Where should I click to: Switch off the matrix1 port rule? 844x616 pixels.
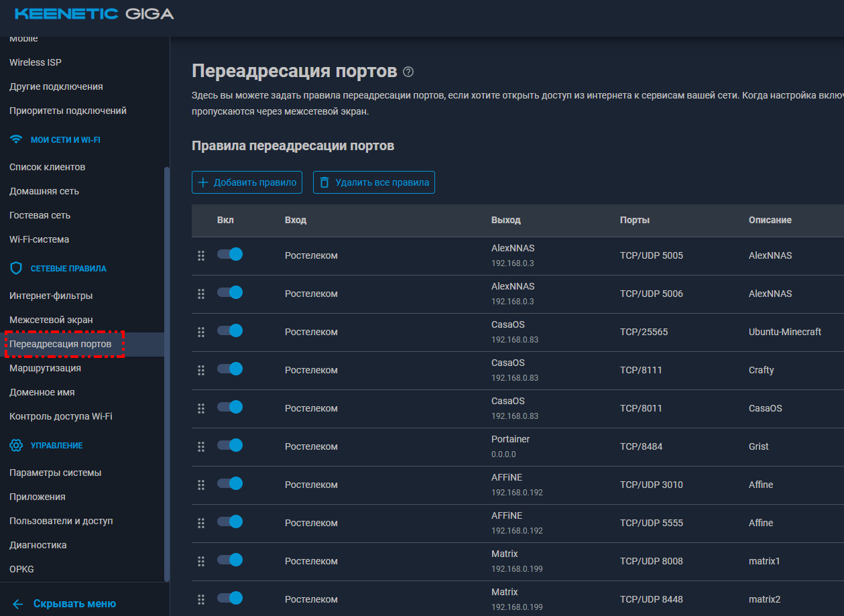tap(229, 560)
